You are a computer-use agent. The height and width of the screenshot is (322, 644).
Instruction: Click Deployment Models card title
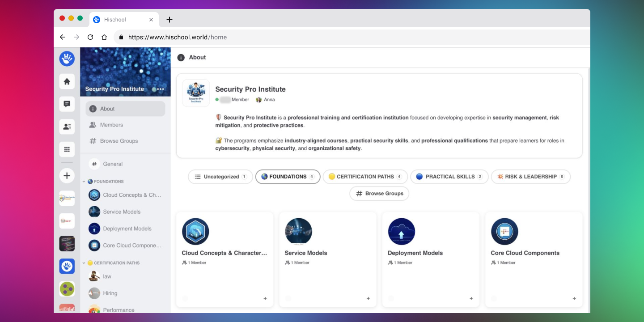coord(415,253)
